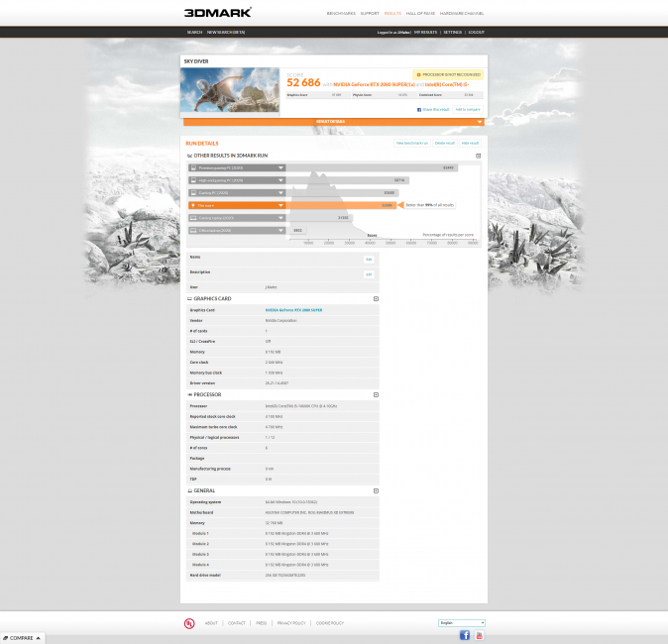Click the Logout link
This screenshot has height=644, width=668.
477,33
